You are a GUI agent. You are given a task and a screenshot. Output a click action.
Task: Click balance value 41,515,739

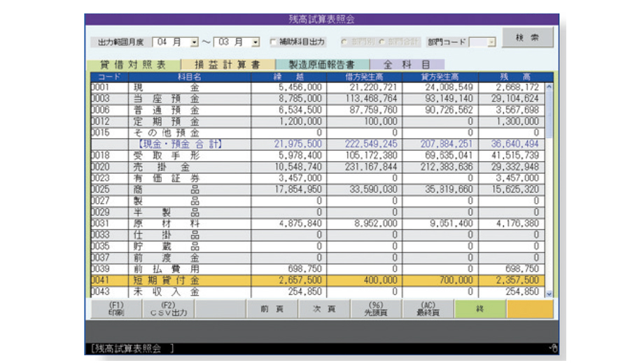point(514,156)
